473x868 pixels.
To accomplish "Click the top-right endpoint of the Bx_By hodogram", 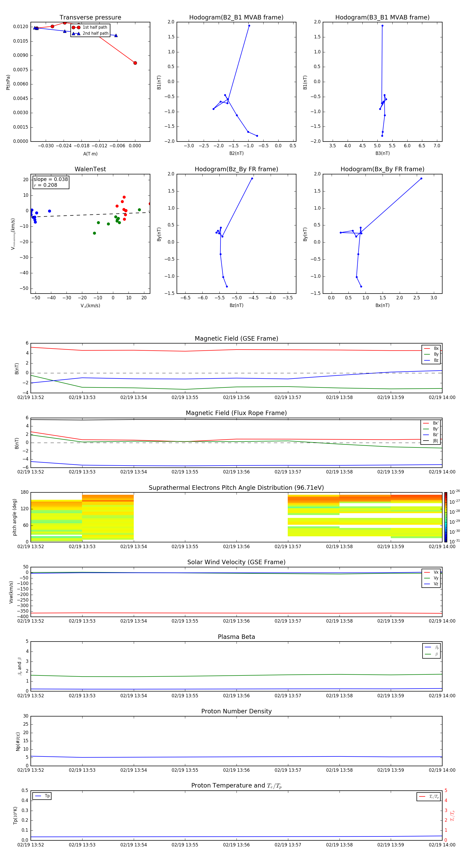I will pos(421,179).
